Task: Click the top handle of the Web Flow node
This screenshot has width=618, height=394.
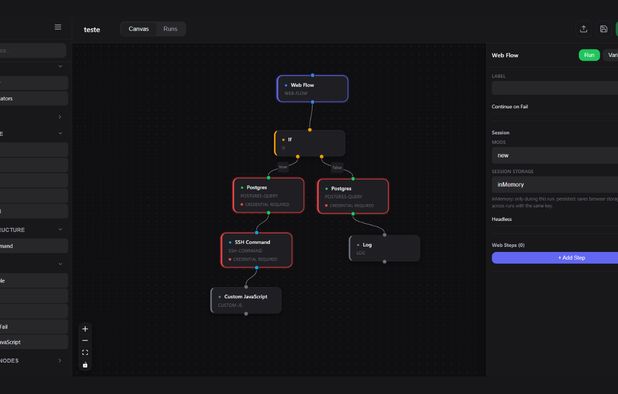Action: click(313, 75)
